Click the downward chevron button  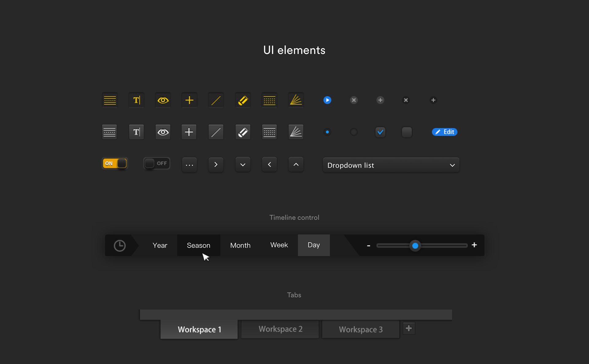coord(243,165)
